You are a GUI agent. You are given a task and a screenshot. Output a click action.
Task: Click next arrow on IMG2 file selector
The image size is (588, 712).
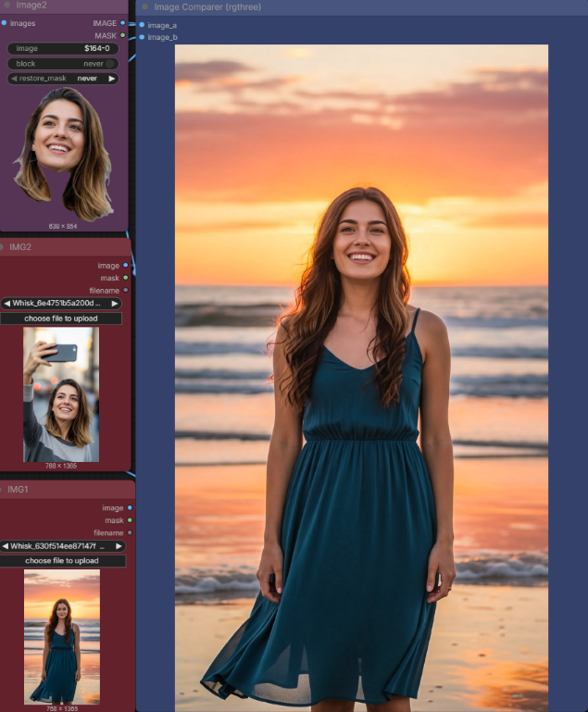coord(115,304)
